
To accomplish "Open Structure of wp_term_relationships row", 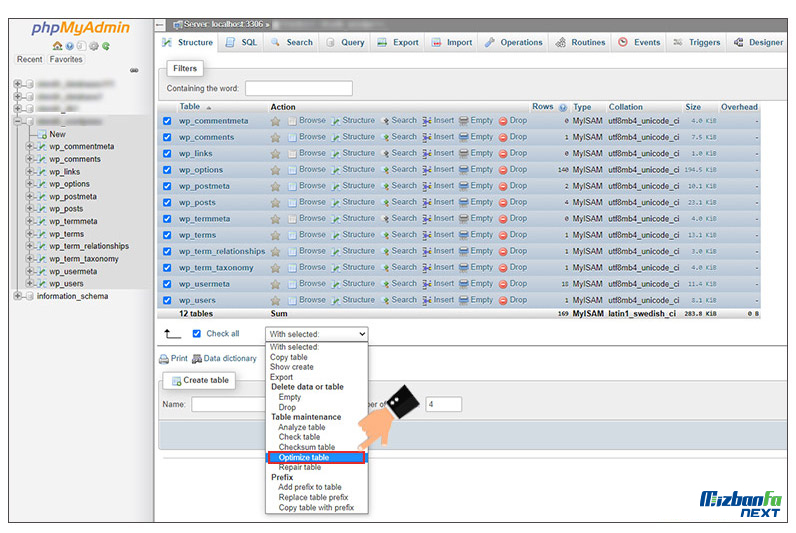I will pyautogui.click(x=353, y=251).
